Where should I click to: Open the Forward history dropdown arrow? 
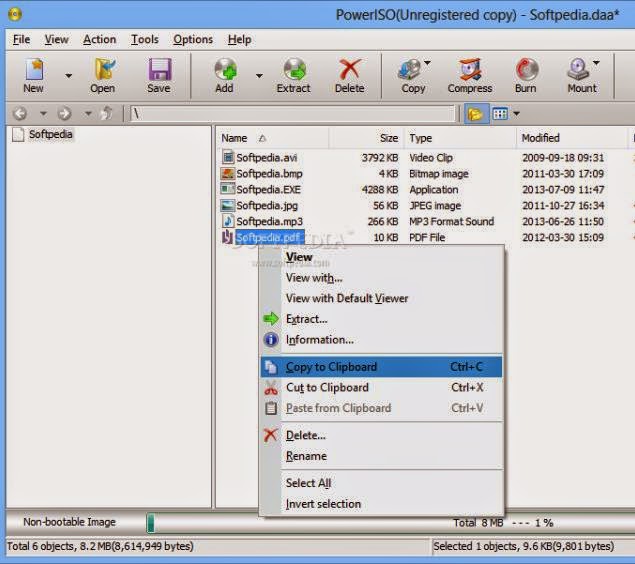point(88,114)
